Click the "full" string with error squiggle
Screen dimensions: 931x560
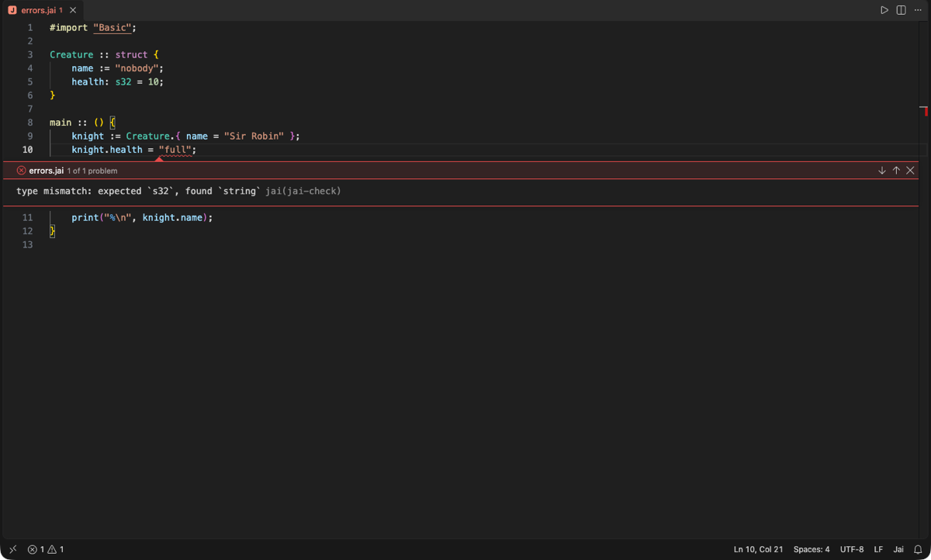tap(175, 150)
